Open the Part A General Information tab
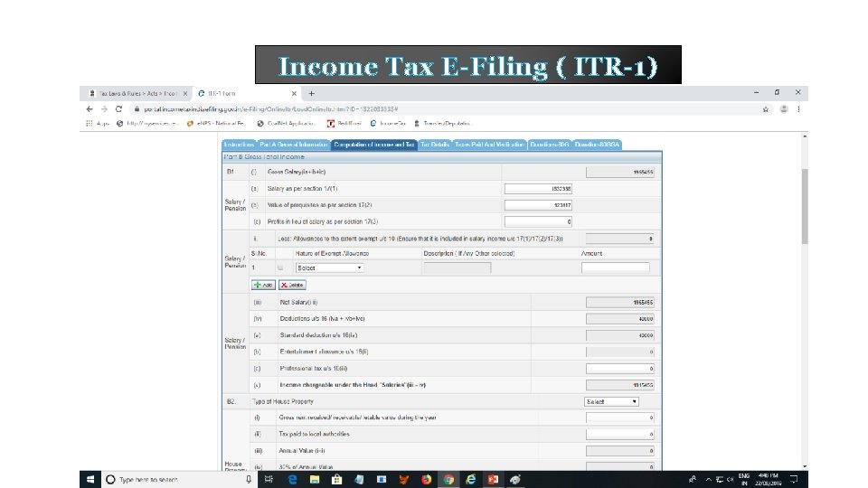The width and height of the screenshot is (868, 488). coord(293,145)
